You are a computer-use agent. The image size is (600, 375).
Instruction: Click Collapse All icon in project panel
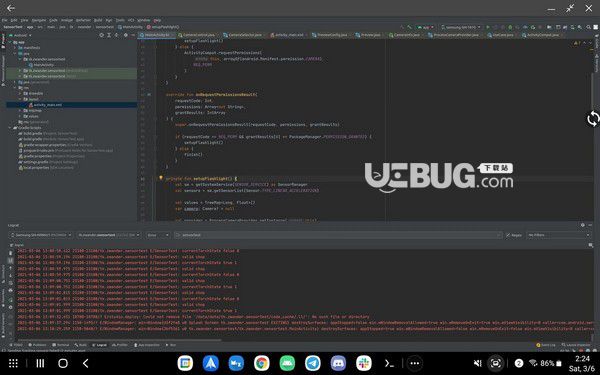(117, 35)
